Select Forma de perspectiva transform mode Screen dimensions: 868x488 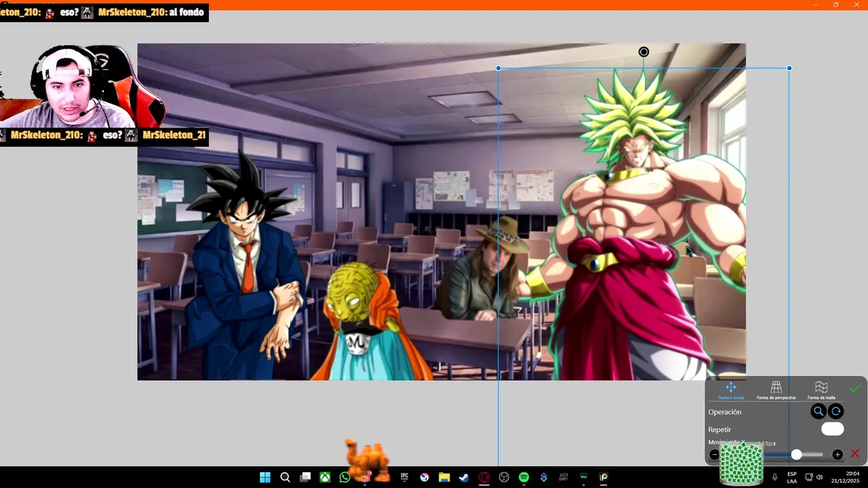coord(776,390)
